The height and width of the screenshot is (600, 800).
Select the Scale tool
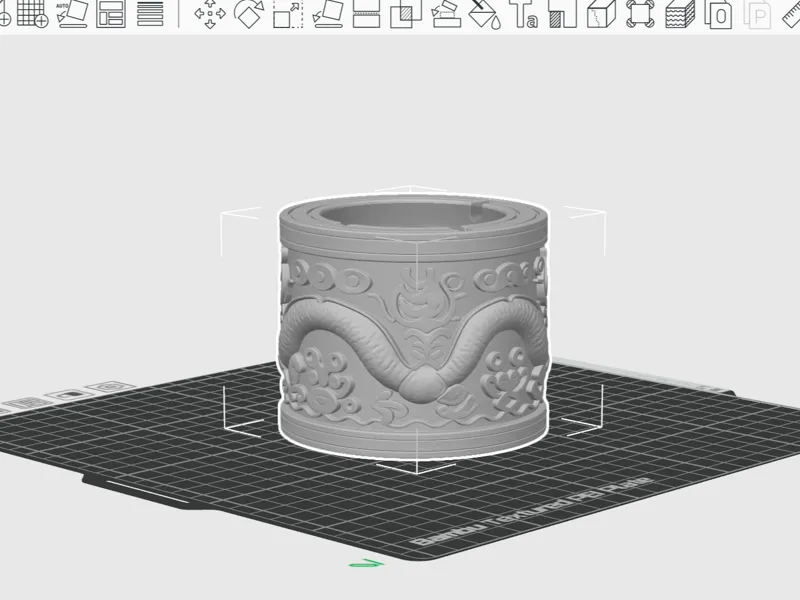click(288, 13)
